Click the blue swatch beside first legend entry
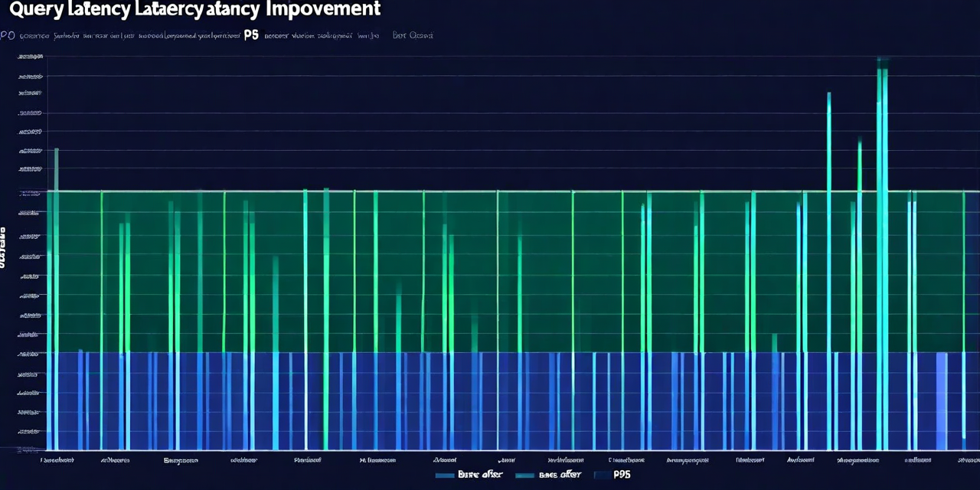The height and width of the screenshot is (490, 980). 444,475
